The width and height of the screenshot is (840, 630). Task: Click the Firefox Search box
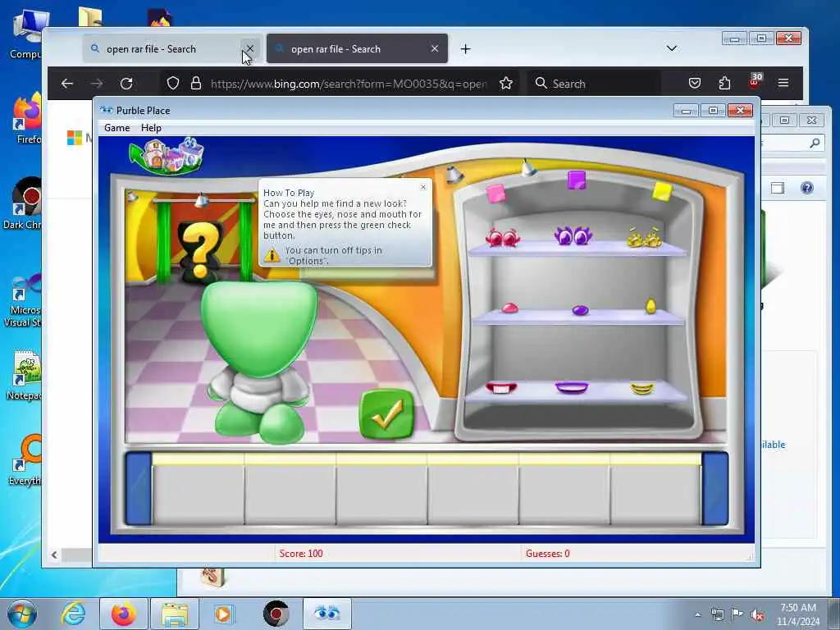594,84
